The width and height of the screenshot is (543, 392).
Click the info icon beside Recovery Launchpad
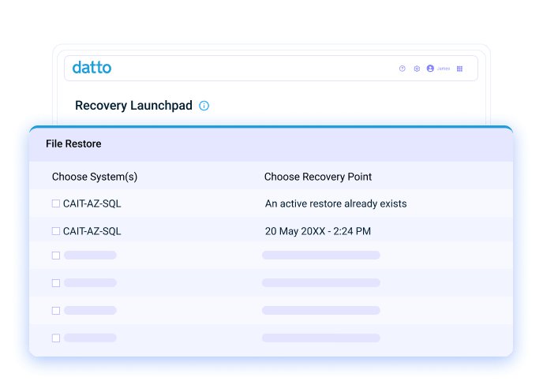click(204, 106)
